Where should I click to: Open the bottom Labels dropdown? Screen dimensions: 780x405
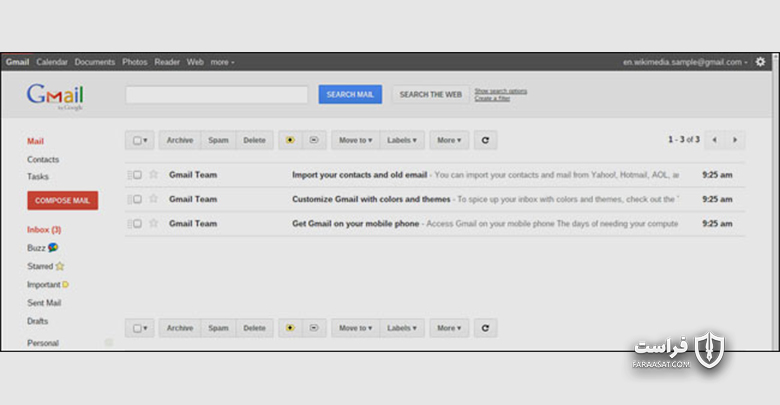(402, 328)
